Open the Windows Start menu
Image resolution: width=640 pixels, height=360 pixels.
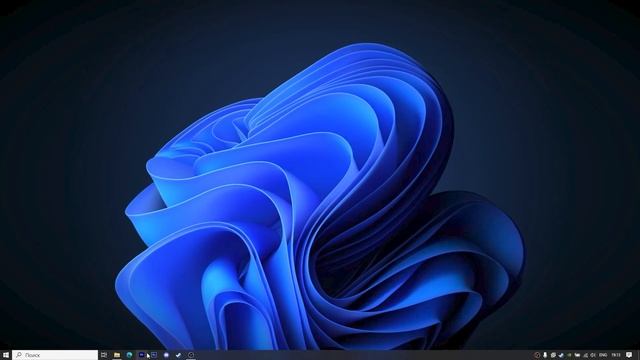[x=6, y=355]
